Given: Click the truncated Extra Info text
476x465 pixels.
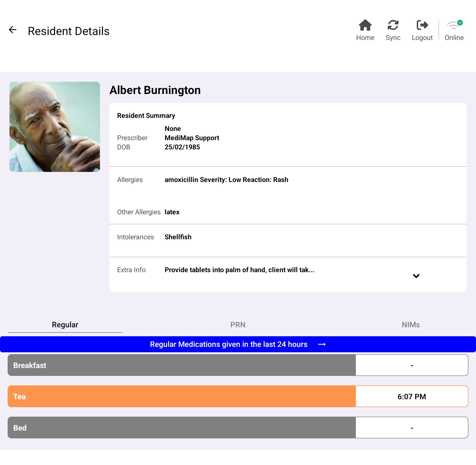Looking at the screenshot, I should coord(239,270).
